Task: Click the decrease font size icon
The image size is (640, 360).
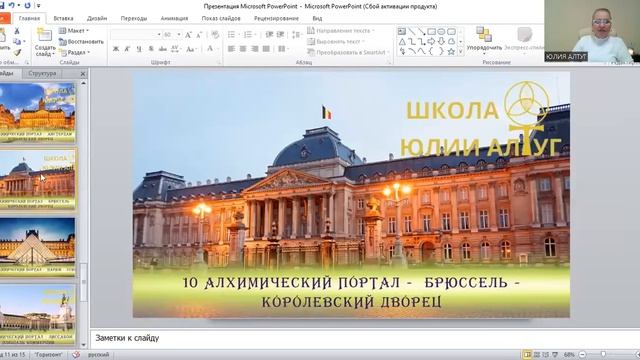Action: coord(199,35)
